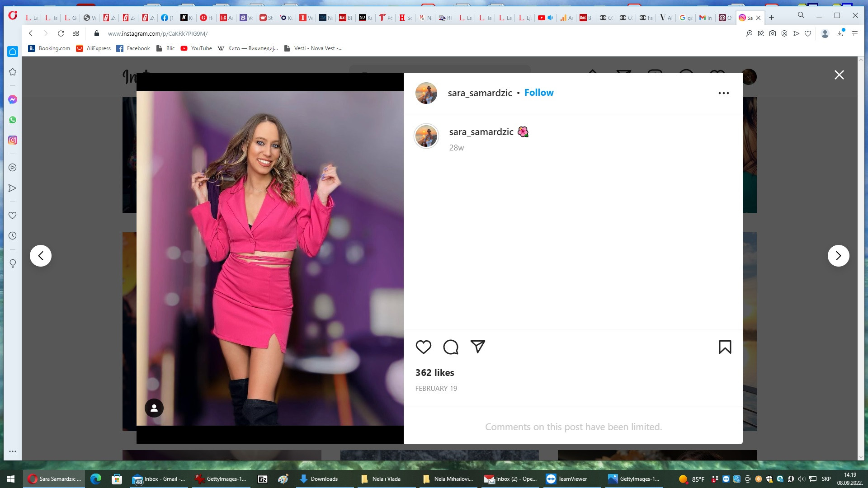
Task: Share post via paper plane icon
Action: 477,347
